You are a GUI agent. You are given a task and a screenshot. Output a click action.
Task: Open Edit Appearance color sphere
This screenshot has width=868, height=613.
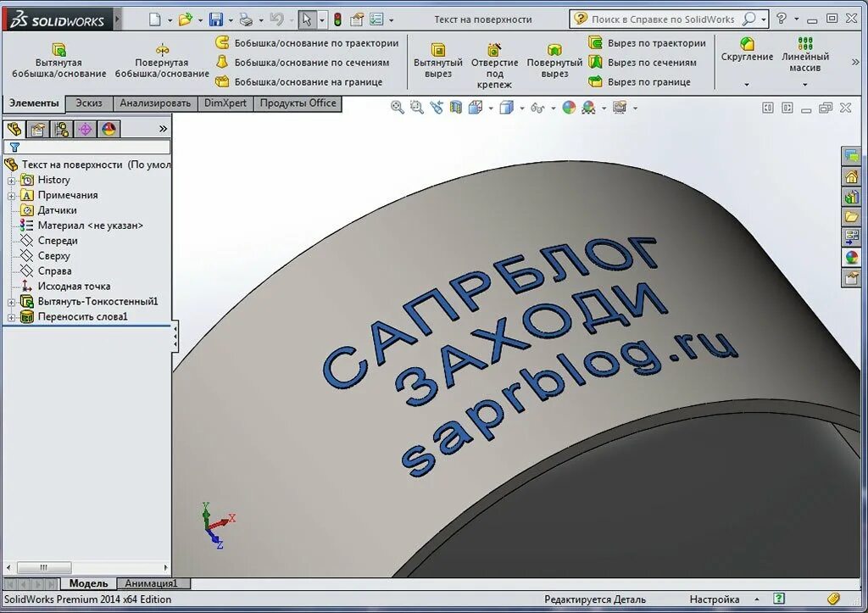569,108
